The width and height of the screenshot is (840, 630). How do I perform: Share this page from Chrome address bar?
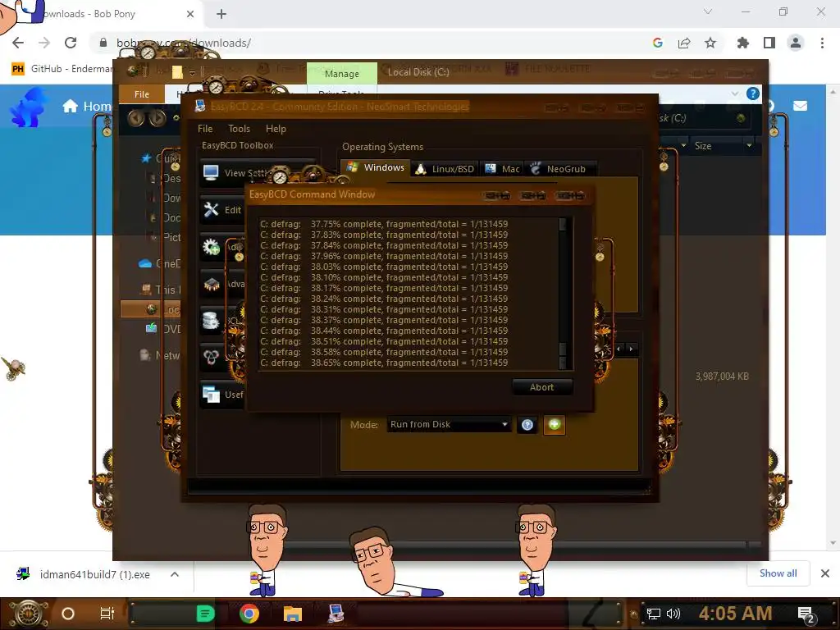click(684, 43)
